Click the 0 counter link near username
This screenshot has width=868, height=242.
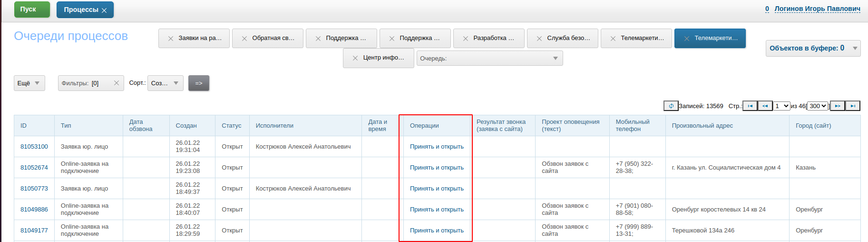click(x=767, y=9)
